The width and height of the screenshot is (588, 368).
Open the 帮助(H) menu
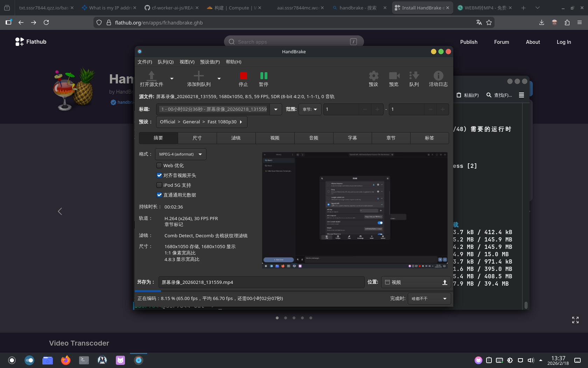(233, 62)
